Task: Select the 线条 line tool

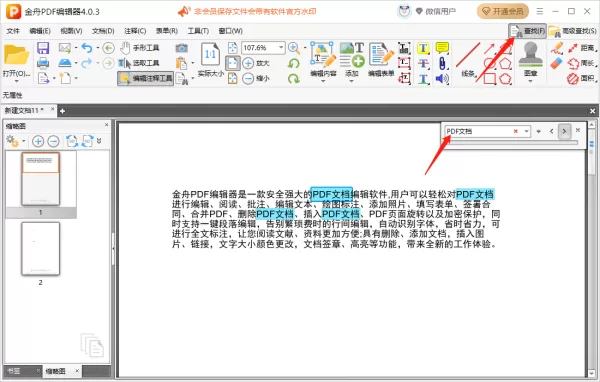Action: pos(468,60)
